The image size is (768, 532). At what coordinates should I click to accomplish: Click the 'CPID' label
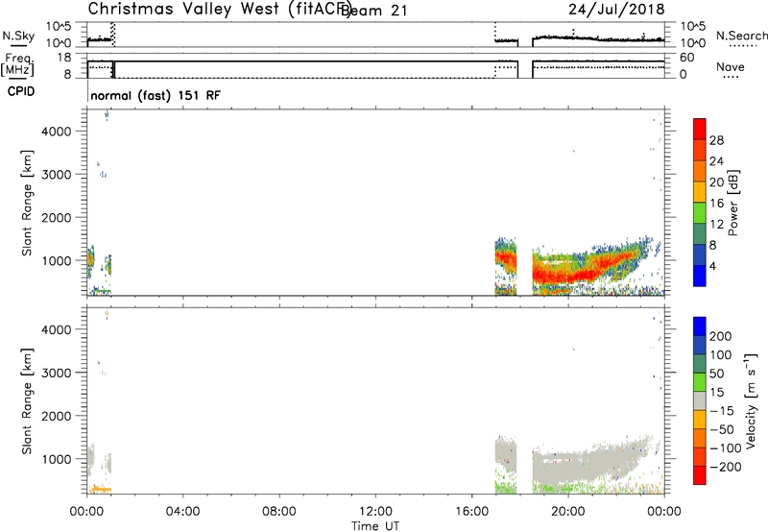[21, 91]
